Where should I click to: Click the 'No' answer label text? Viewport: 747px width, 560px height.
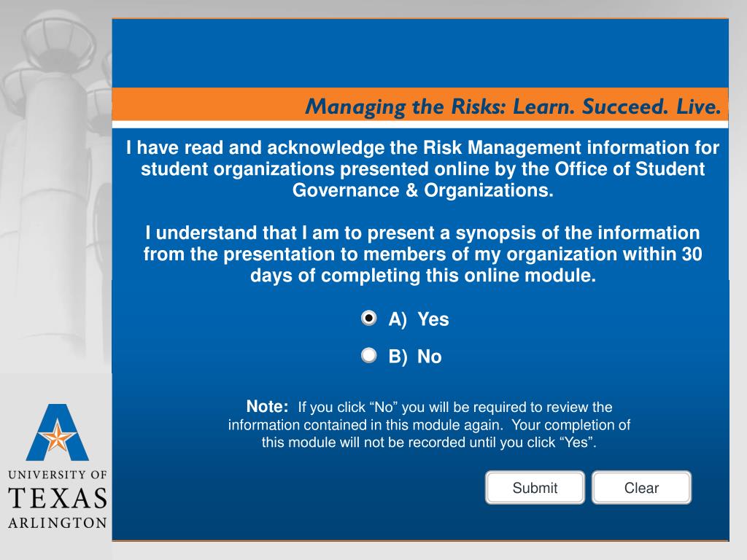(x=429, y=357)
